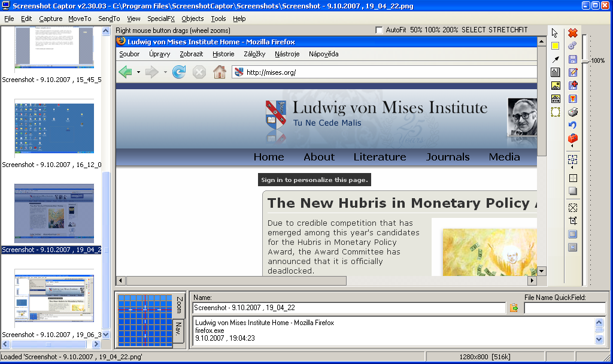Select the insert image object tool
The image size is (613, 364).
[555, 86]
